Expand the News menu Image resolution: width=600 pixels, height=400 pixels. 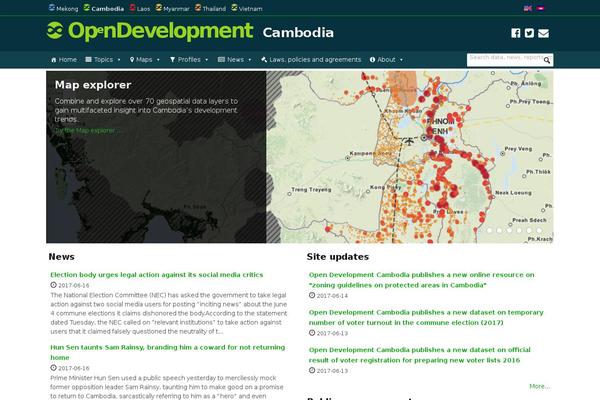235,60
